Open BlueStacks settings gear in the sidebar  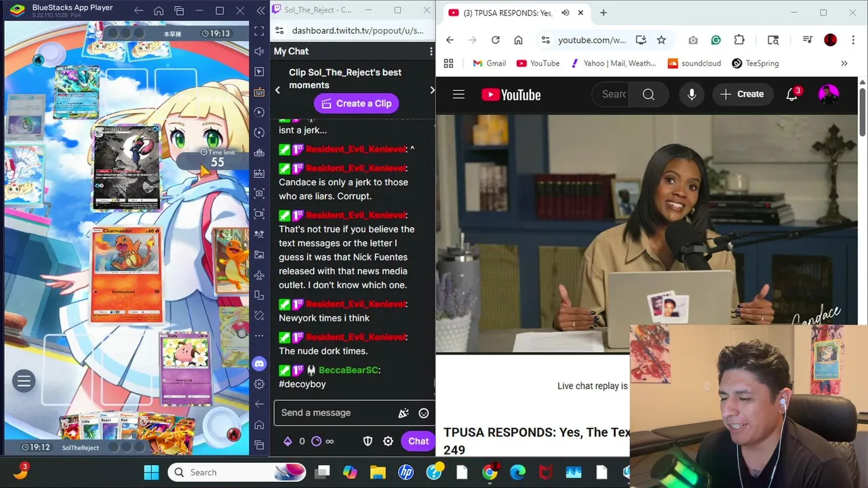pyautogui.click(x=259, y=384)
